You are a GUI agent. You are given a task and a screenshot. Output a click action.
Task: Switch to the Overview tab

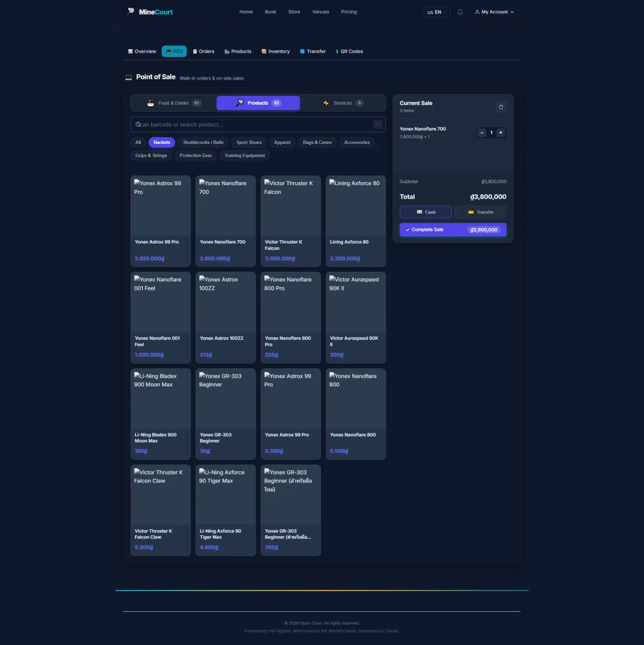pos(142,51)
